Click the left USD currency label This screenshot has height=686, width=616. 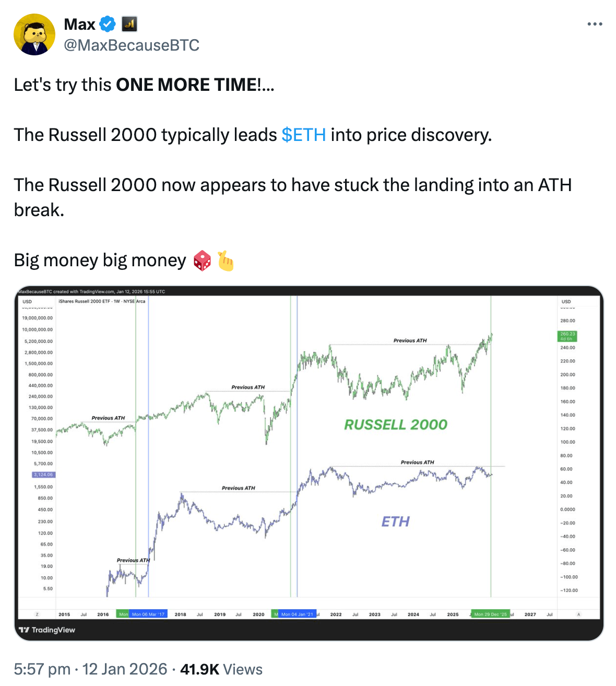click(27, 302)
